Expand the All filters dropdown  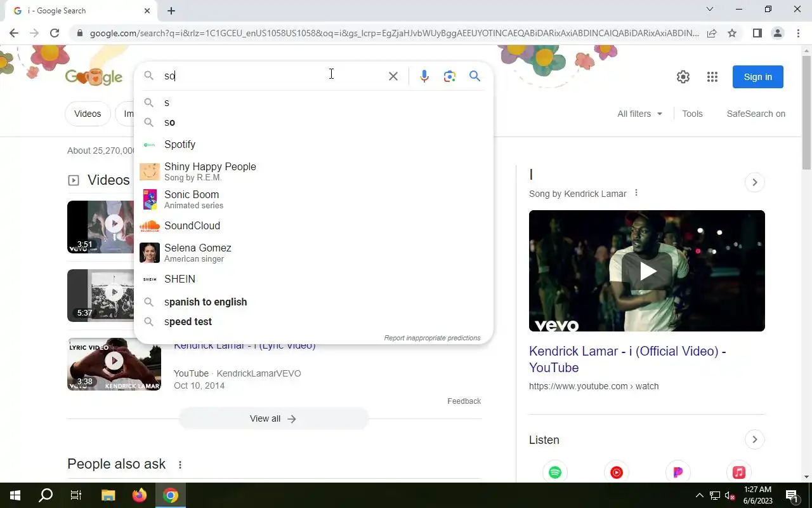tap(639, 114)
